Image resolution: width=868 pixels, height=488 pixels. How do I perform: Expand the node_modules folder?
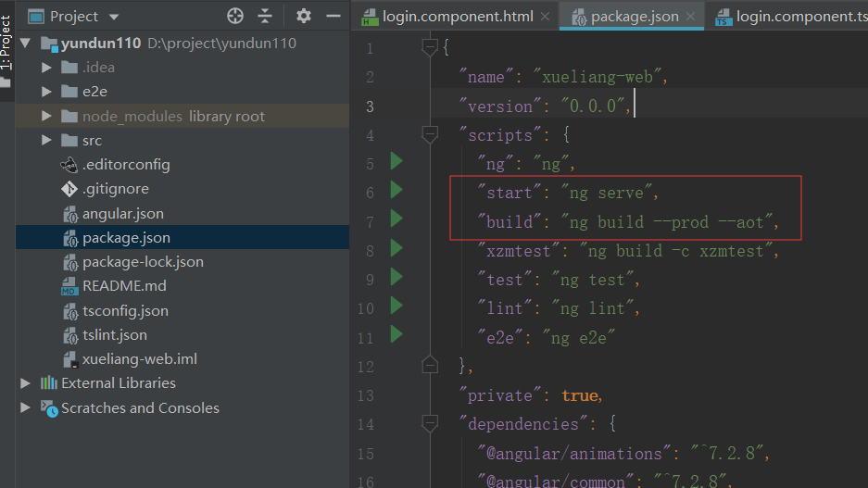tap(46, 116)
